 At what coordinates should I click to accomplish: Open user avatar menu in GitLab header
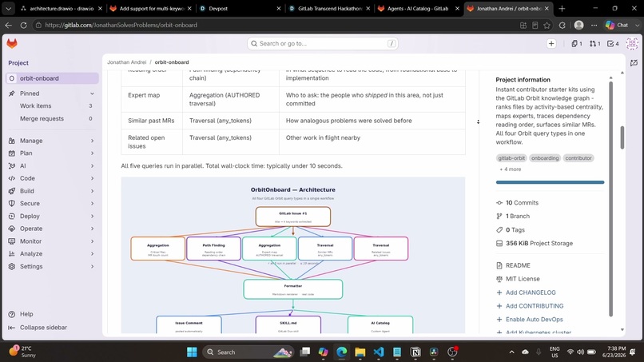click(x=632, y=44)
